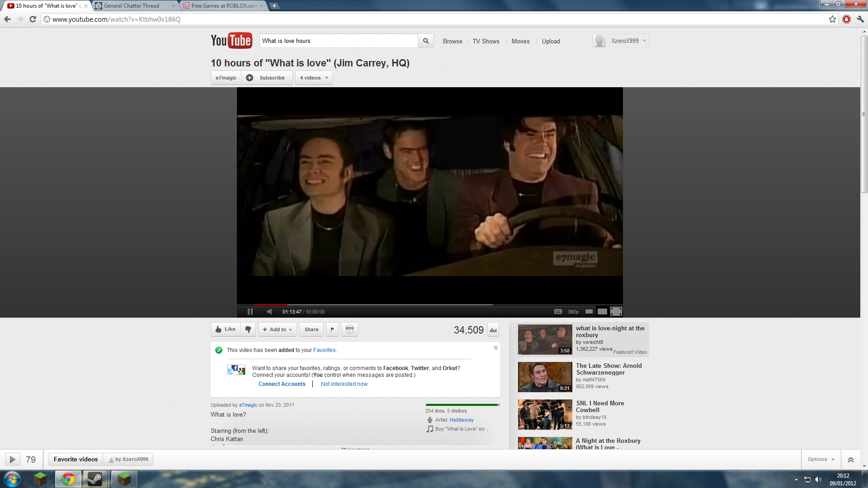
Task: Expand the playlist Options menu
Action: tap(821, 459)
